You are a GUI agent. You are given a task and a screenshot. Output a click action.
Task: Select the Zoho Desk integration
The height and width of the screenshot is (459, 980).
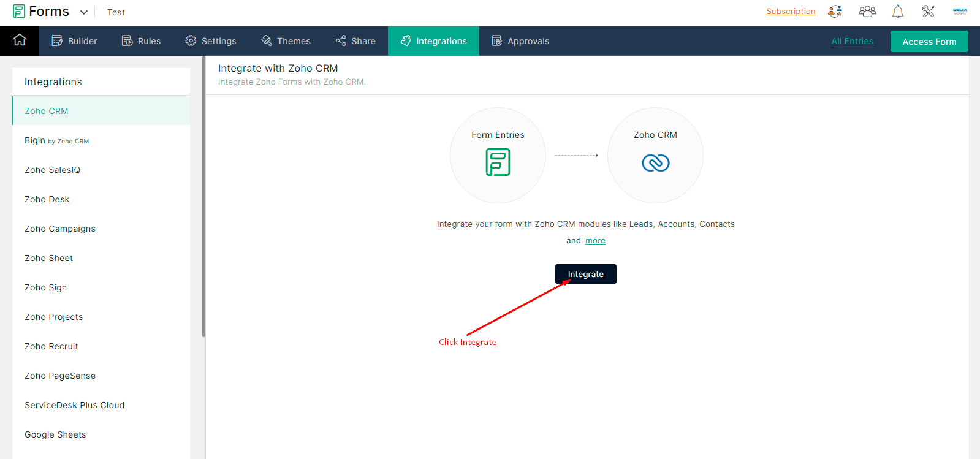pyautogui.click(x=101, y=199)
